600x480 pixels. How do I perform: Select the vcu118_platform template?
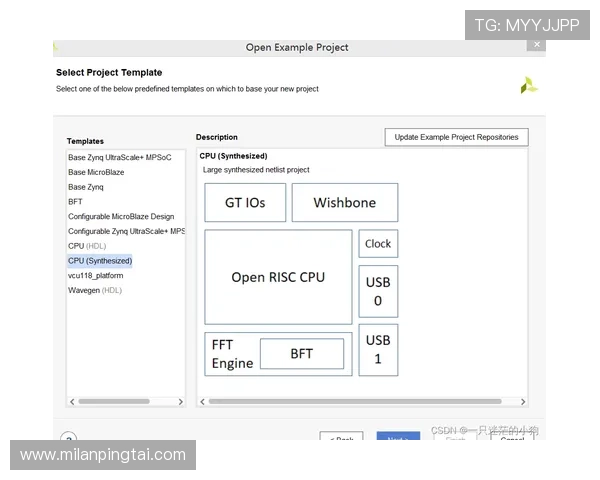pos(96,275)
